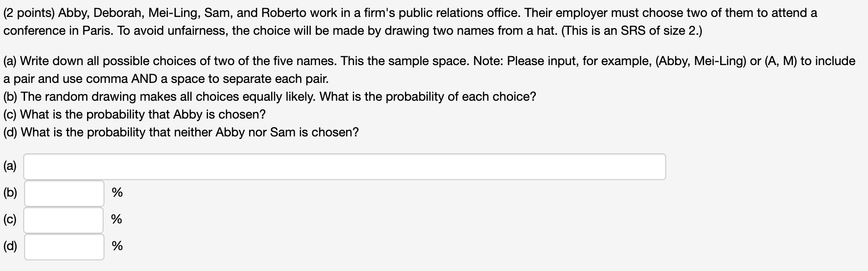Viewport: 868px width, 271px height.
Task: Click the percent sign after the (c) field
Action: coord(117,219)
